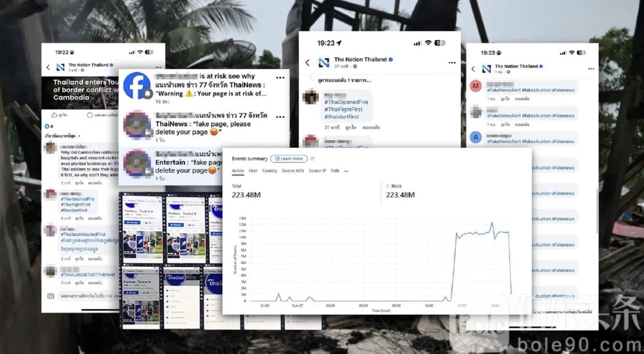Focus the comment input field in the 19:22 phone

pyautogui.click(x=89, y=296)
